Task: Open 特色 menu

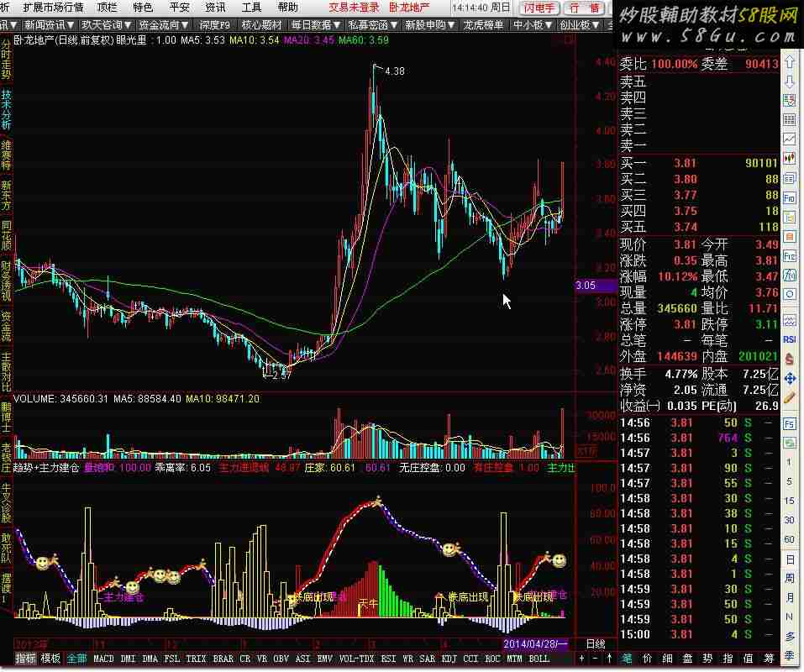Action: coord(143,8)
